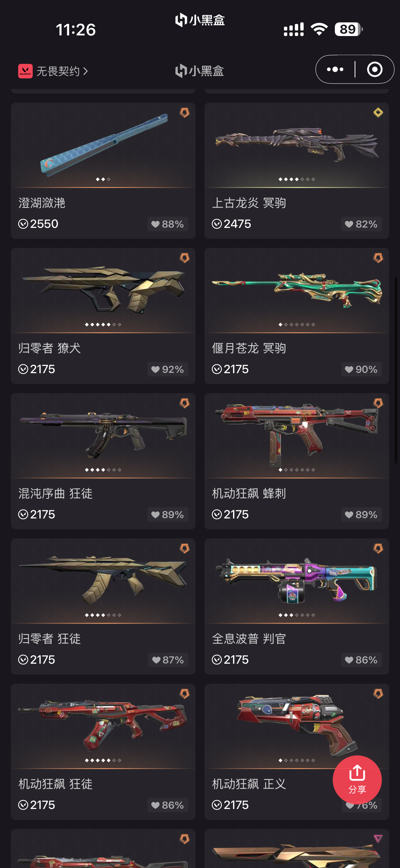Image resolution: width=400 pixels, height=868 pixels.
Task: Like the 机动狂飙 狂徒 skin at 86%
Action: click(168, 805)
